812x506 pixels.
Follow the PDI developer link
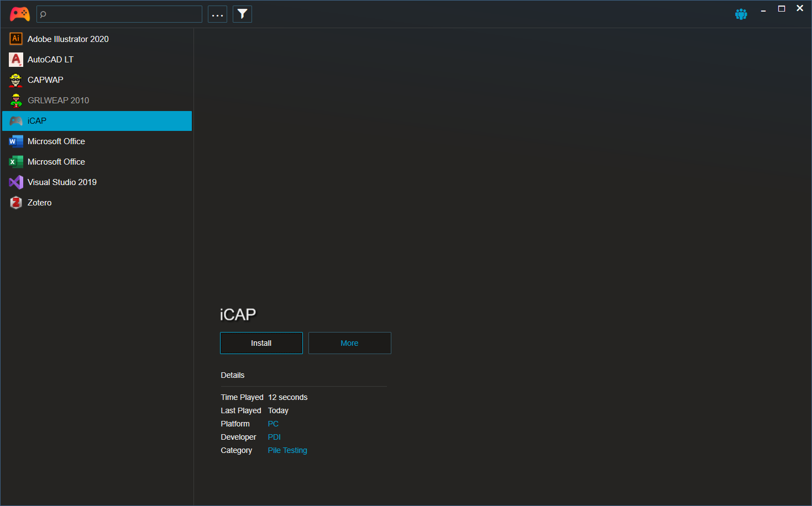point(274,437)
